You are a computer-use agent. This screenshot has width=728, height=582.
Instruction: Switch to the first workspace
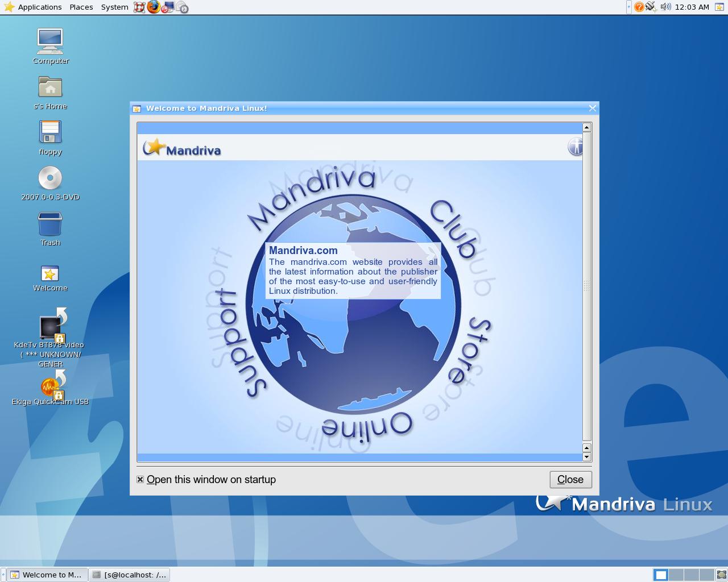(661, 575)
